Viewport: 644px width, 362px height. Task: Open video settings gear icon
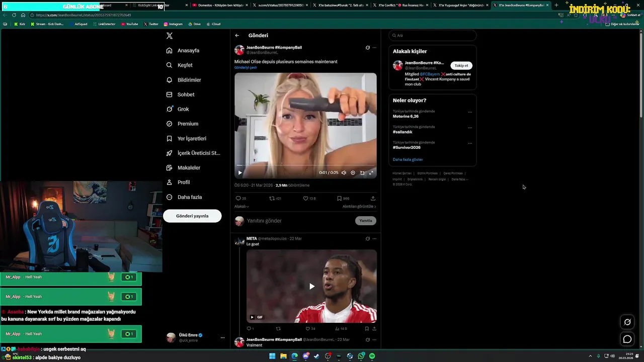(353, 172)
